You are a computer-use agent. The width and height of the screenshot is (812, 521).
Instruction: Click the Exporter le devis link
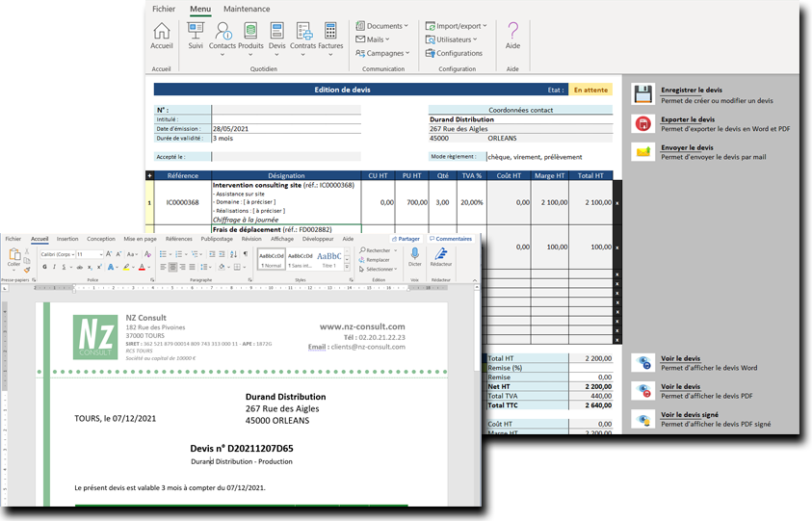[688, 119]
